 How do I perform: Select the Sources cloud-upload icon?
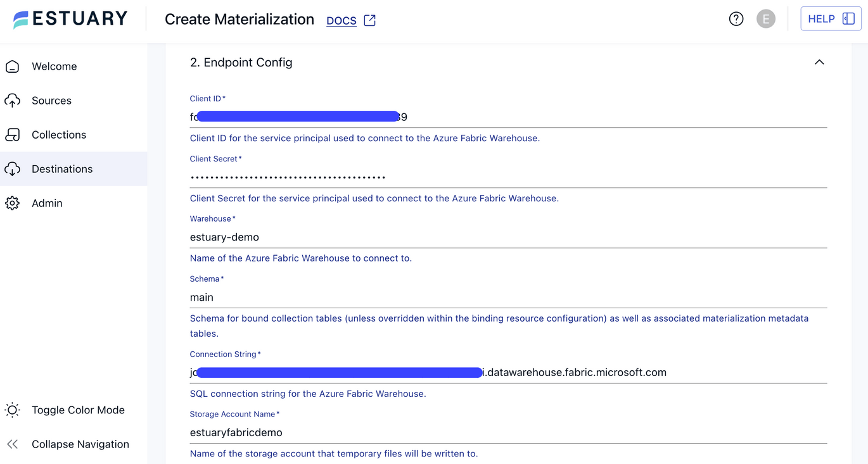[x=13, y=100]
